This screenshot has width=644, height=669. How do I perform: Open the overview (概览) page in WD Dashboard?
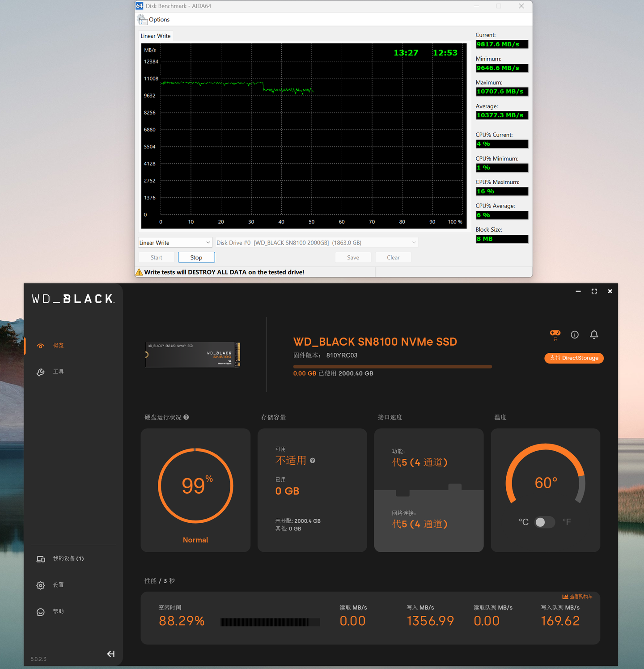(x=58, y=345)
